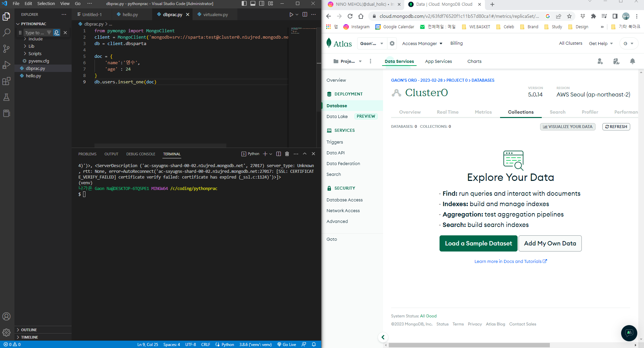Open the Learn more in Docs and Tutorials link

click(x=510, y=261)
